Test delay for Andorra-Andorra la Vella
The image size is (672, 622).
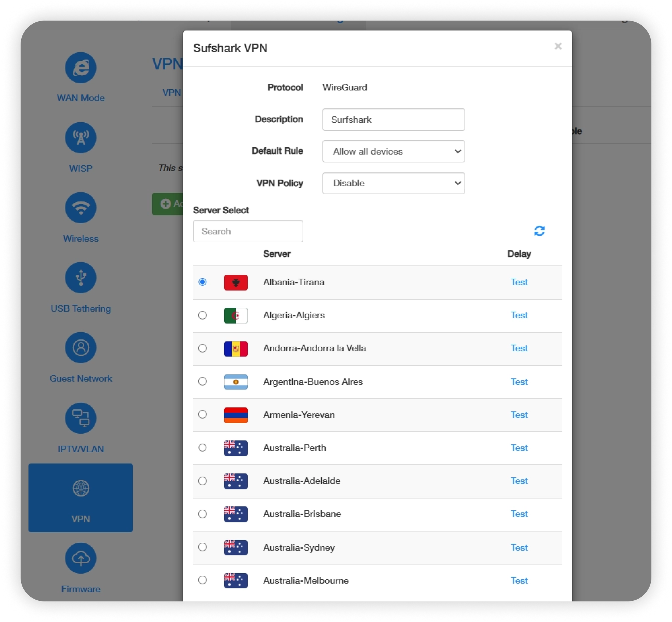coord(519,348)
